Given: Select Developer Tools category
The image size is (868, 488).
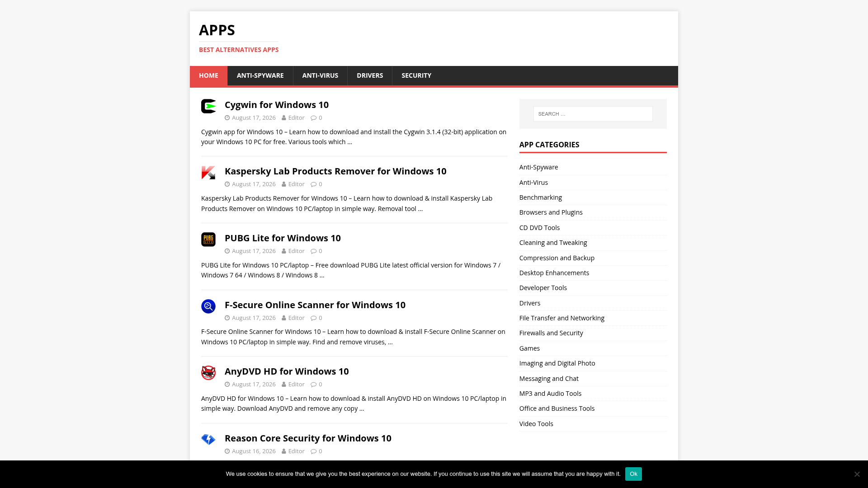Looking at the screenshot, I should click(543, 288).
